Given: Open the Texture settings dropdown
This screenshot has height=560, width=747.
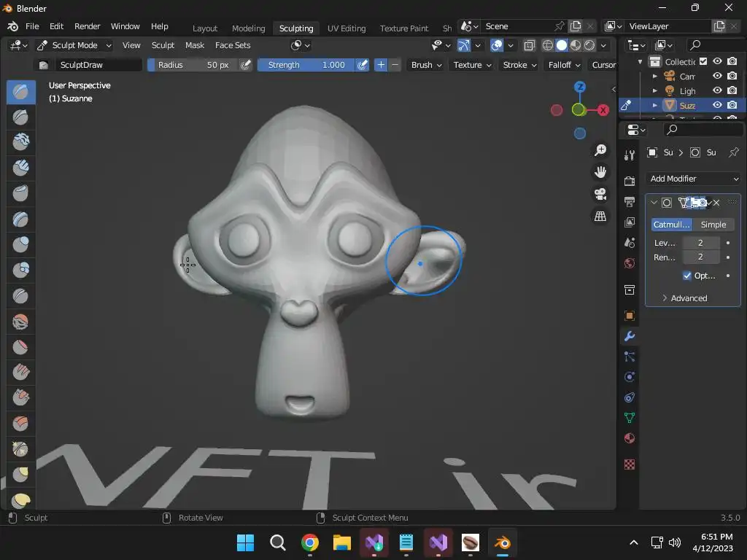Looking at the screenshot, I should click(x=472, y=65).
